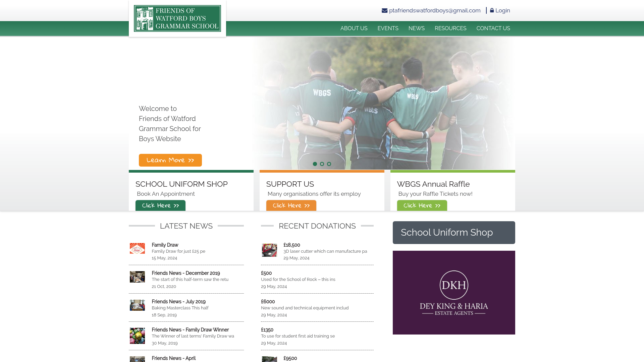Viewport: 644px width, 362px height.
Task: Click Here under WBGS Annual Raffle
Action: click(x=422, y=205)
